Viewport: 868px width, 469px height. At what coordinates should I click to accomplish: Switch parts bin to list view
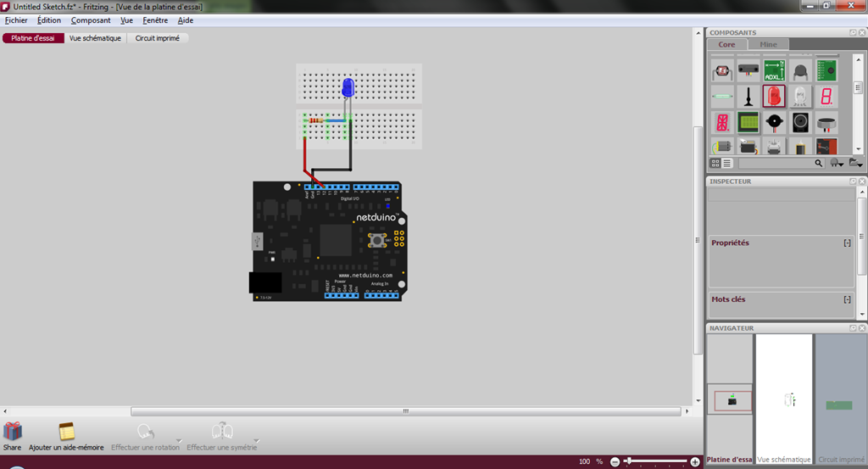[x=726, y=164]
